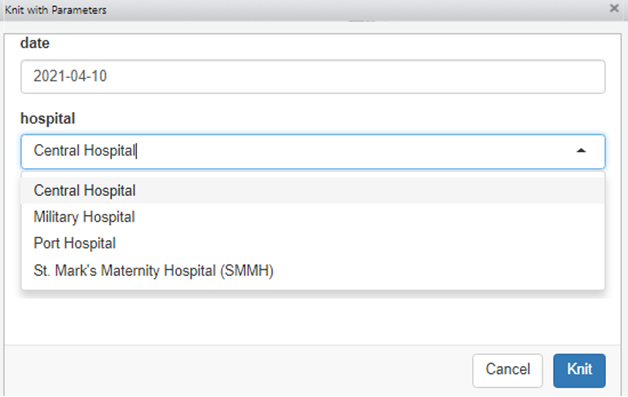Close the Knit with Parameters dialog
Viewport: 628px width, 397px height.
click(614, 8)
